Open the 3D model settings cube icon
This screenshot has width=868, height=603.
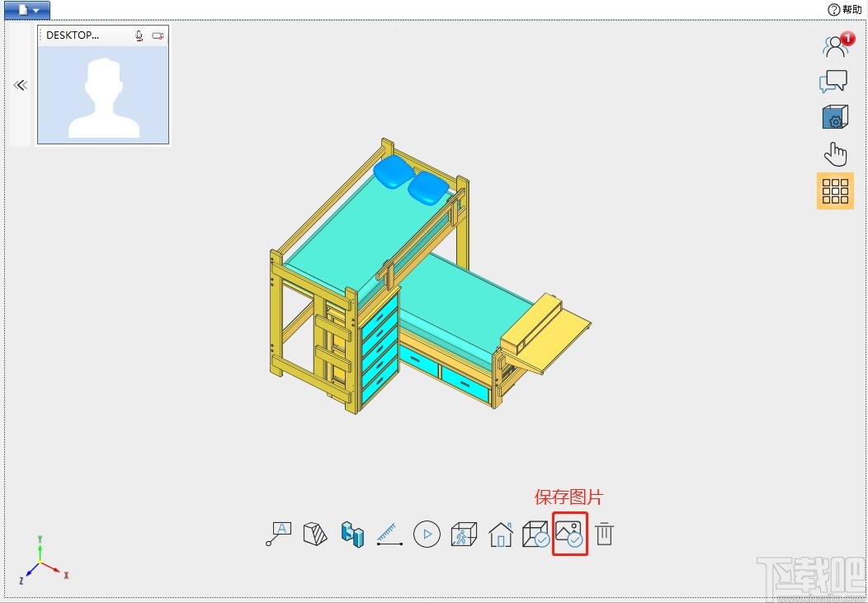click(x=835, y=117)
